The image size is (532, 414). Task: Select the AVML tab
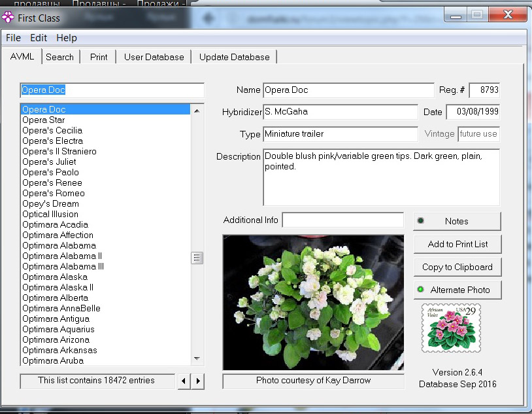[22, 56]
